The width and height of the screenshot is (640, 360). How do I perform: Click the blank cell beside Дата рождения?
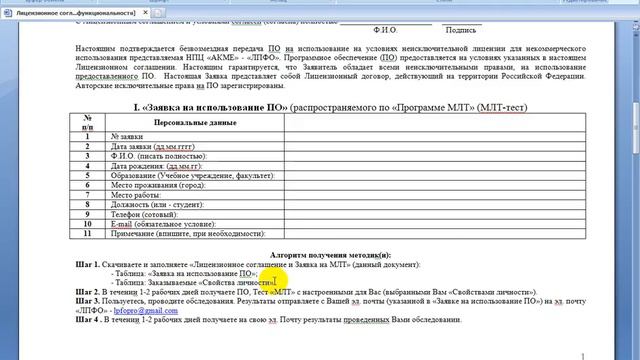click(x=435, y=166)
